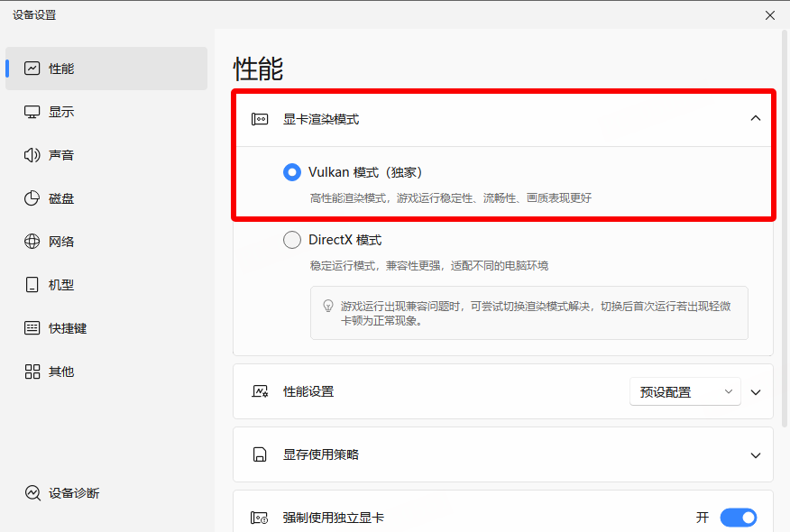The height and width of the screenshot is (532, 790).
Task: Turn off 强制使用独立显卡 toggle switch
Action: tap(738, 518)
